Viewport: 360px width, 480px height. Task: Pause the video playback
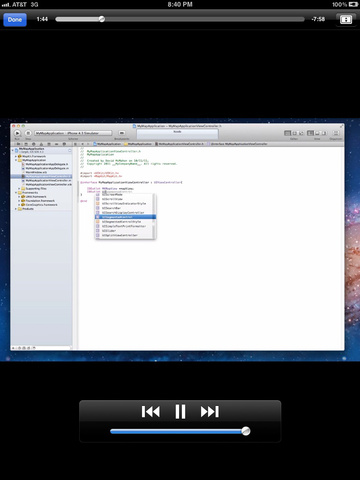coord(180,412)
